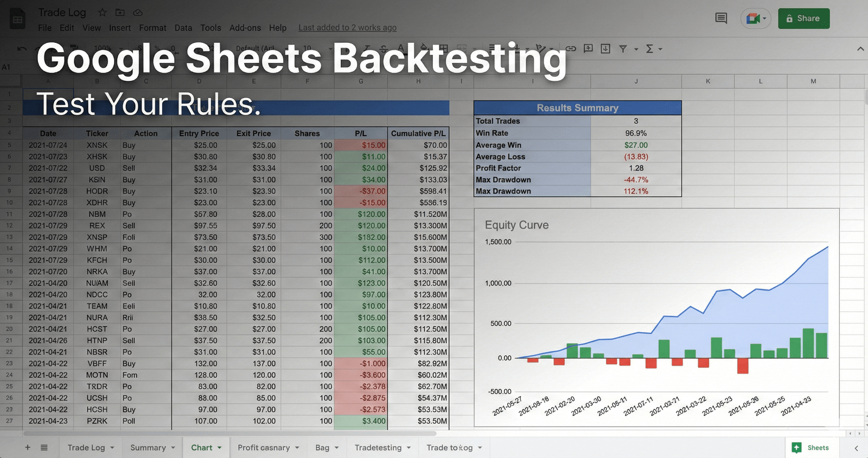Click the Equity Curve chart
868x458 pixels.
[x=656, y=318]
